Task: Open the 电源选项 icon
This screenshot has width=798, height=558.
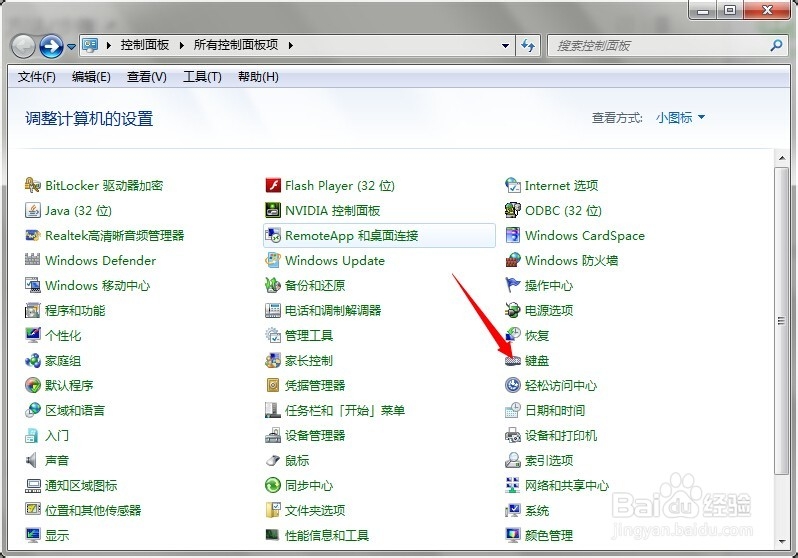Action: (x=512, y=310)
